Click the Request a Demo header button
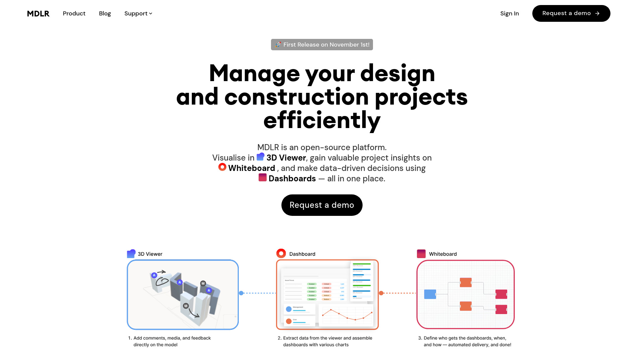This screenshot has height=362, width=644. click(571, 13)
